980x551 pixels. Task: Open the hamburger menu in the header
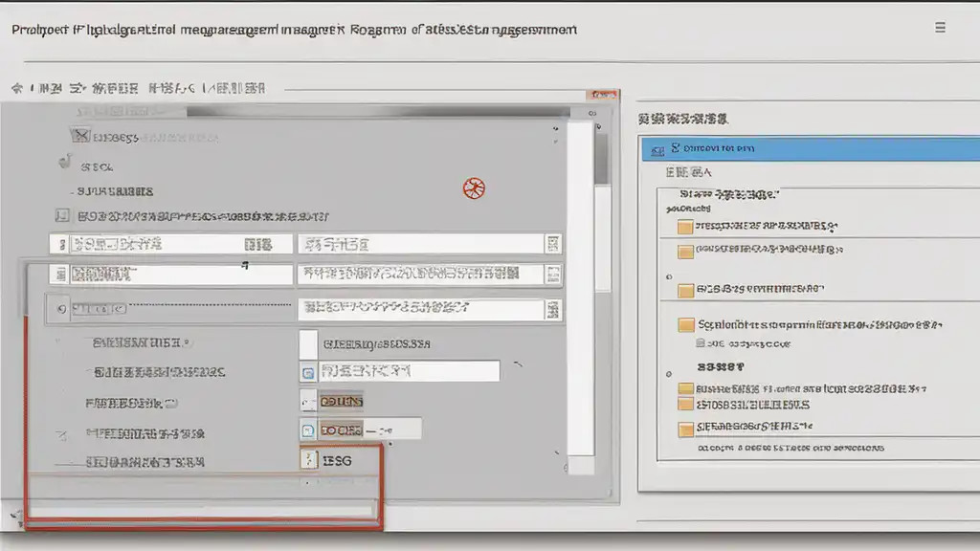tap(940, 28)
